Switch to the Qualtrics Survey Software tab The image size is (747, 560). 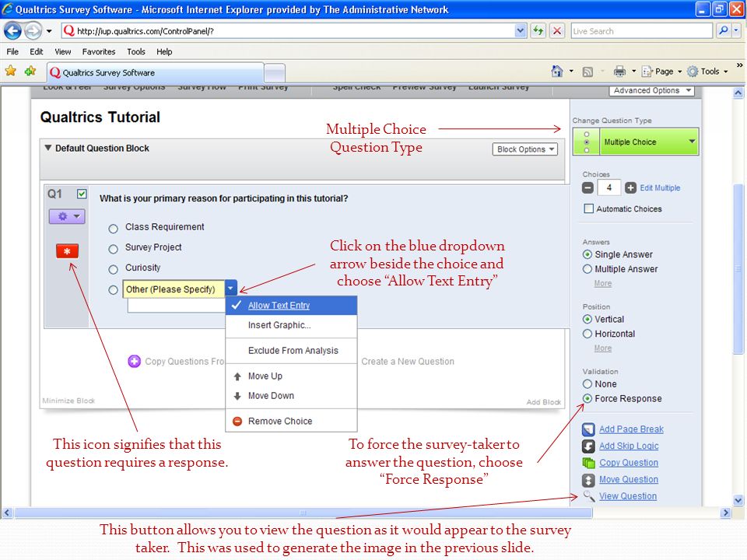pos(156,72)
